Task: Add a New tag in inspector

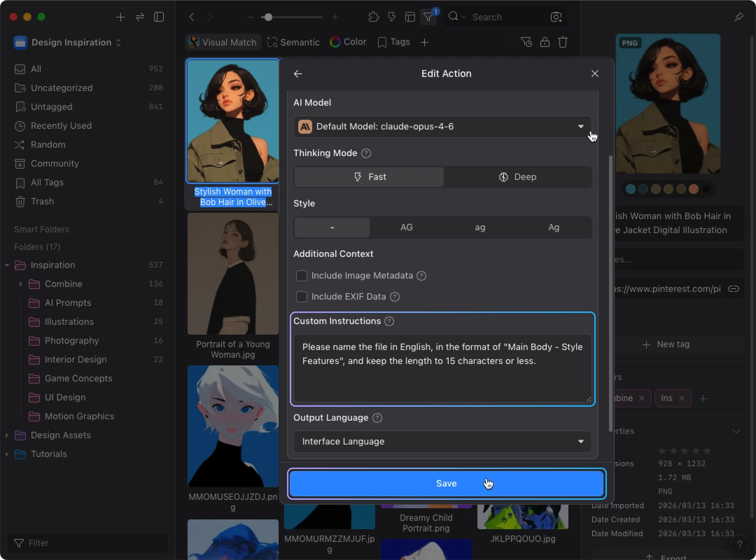Action: pos(666,344)
